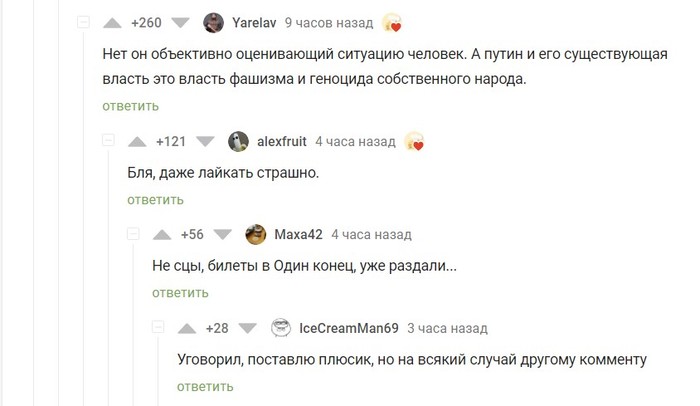Collapse alexfruit's comment thread
Viewport: 700px width, 406px height.
point(109,141)
